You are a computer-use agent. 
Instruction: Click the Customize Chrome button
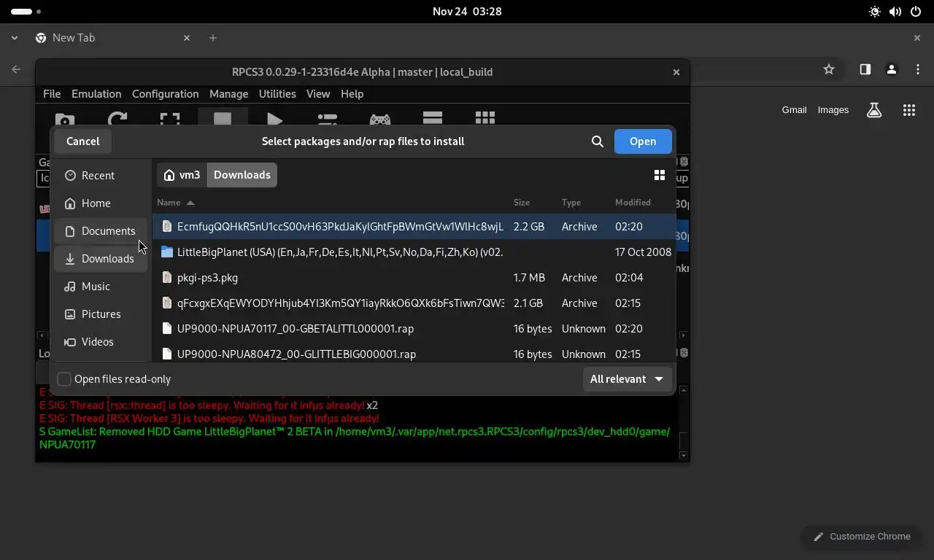click(862, 537)
